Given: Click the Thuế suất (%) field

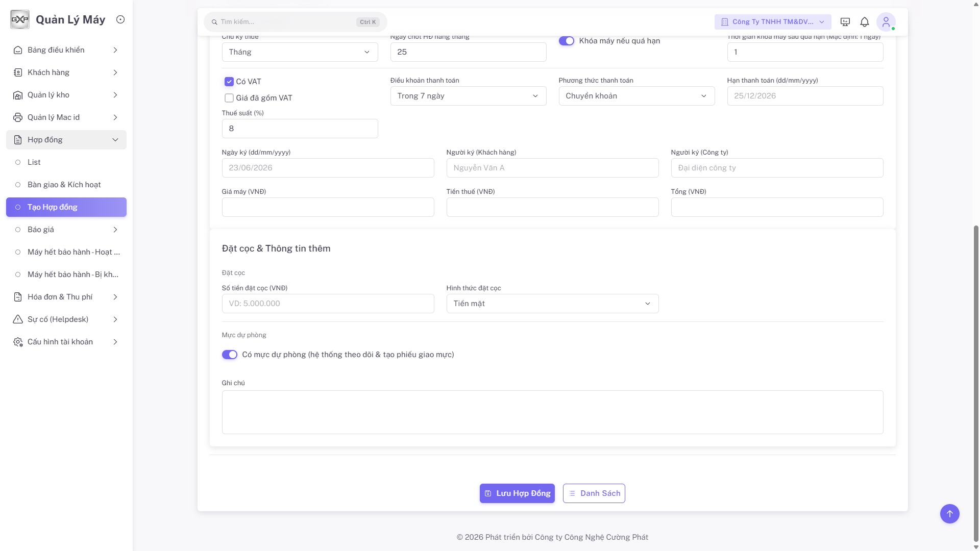Looking at the screenshot, I should click(300, 129).
